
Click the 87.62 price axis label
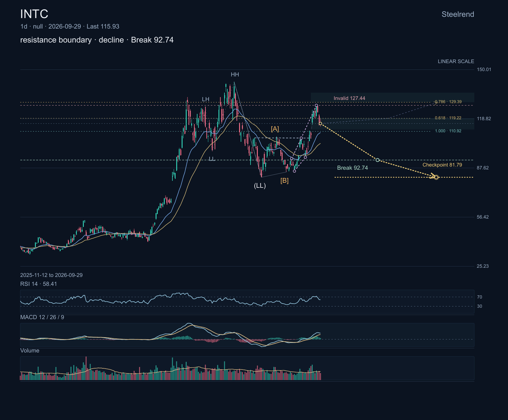484,168
